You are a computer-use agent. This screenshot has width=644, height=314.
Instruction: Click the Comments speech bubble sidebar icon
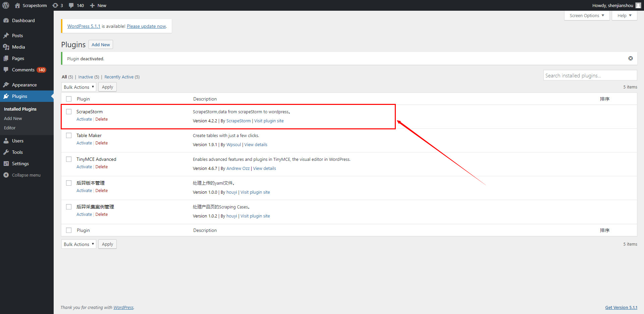pyautogui.click(x=6, y=70)
